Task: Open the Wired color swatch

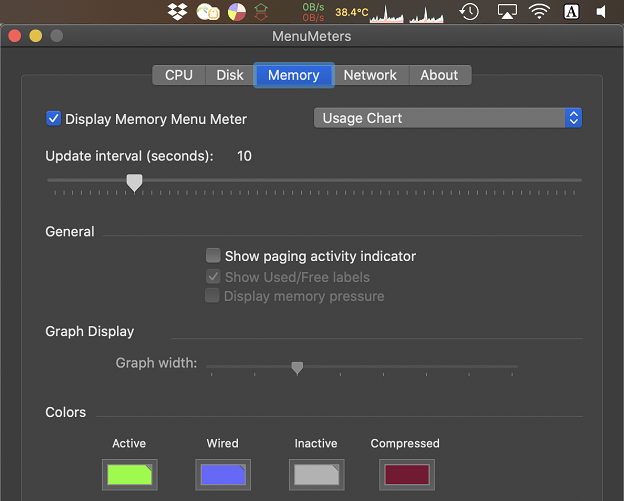Action: (x=223, y=475)
